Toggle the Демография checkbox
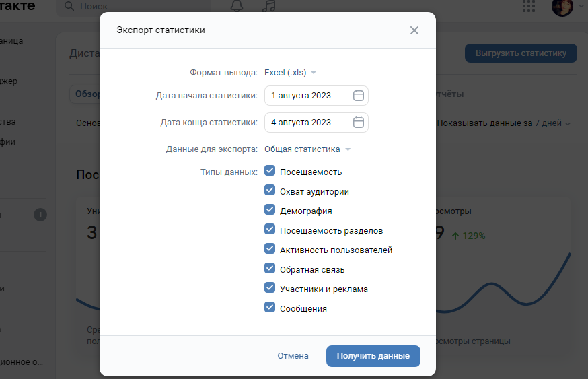The height and width of the screenshot is (379, 588). coord(270,210)
